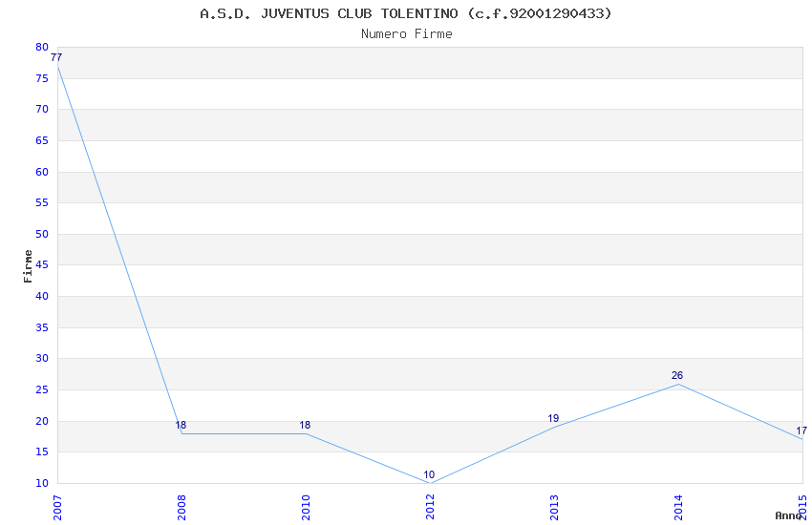Screen dimensions: 812x525
Task: Click the y-axis value 35
Action: [42, 328]
